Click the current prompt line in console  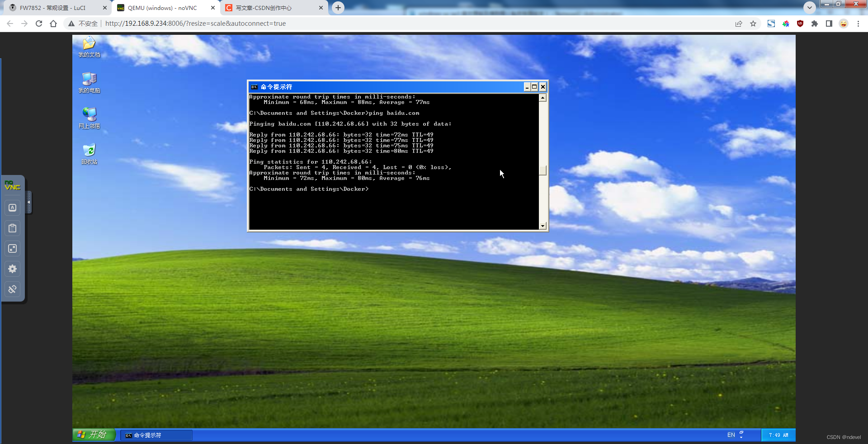click(x=309, y=189)
